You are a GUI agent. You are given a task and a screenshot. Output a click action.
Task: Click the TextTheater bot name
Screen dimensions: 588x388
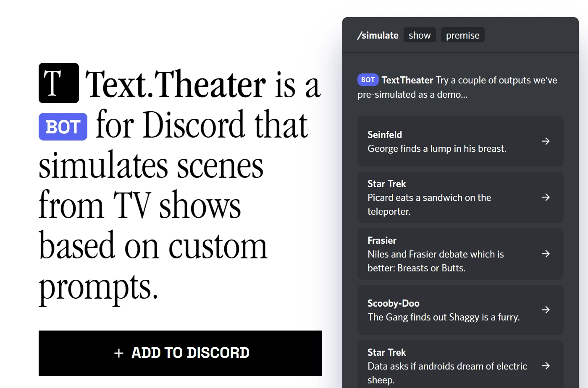(407, 80)
